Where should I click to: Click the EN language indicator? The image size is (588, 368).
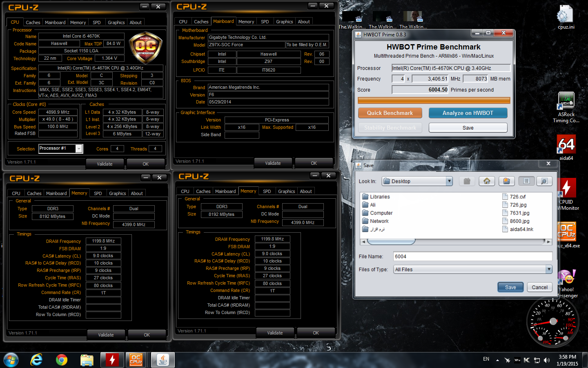(x=486, y=359)
